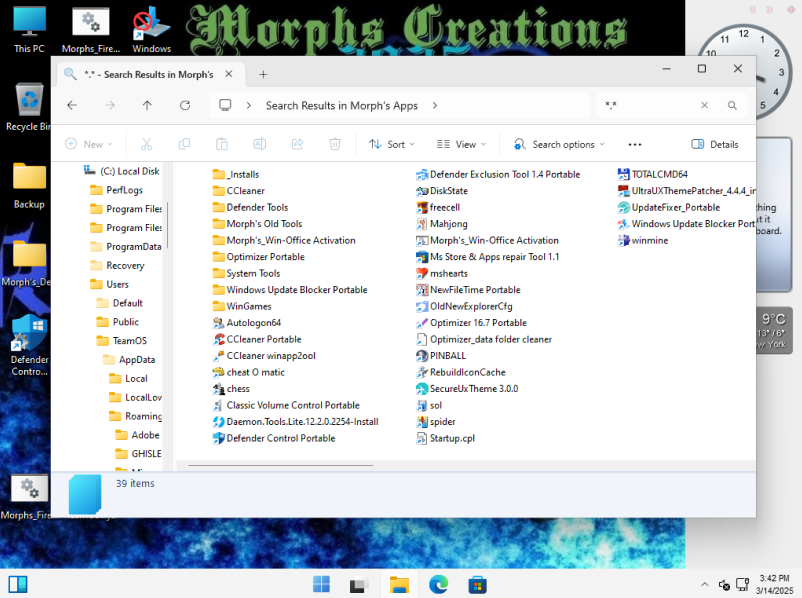Select the winmine file

click(x=643, y=240)
